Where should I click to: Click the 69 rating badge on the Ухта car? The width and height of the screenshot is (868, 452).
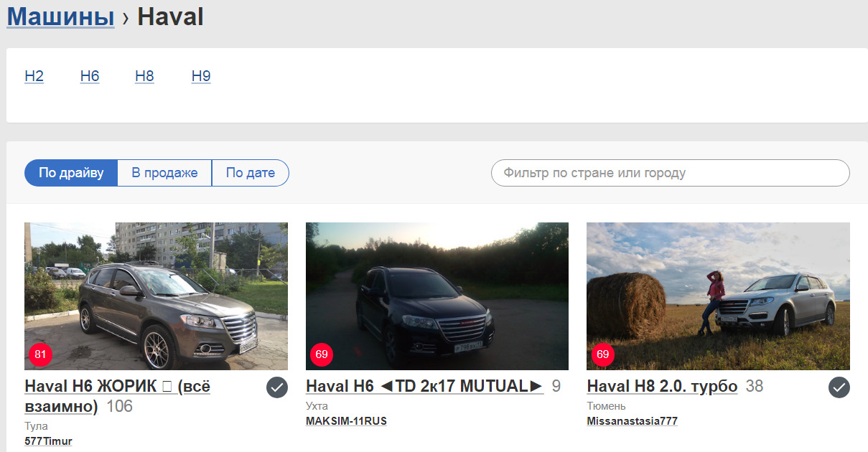(321, 354)
